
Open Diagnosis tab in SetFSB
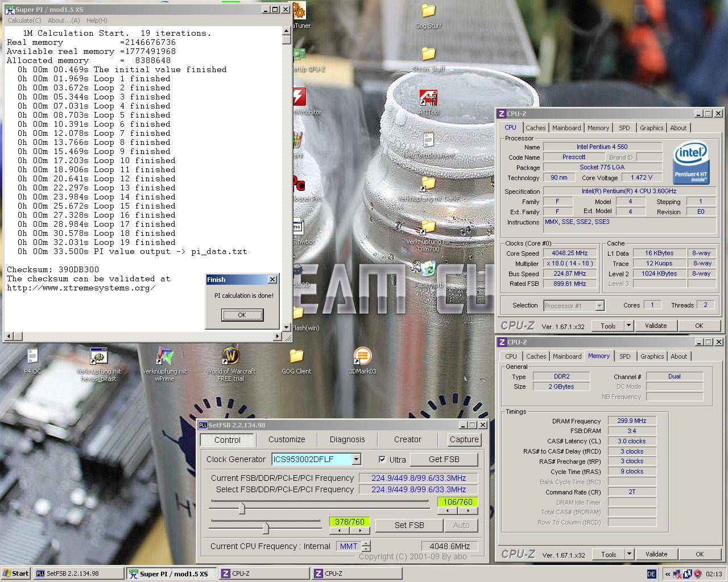347,439
